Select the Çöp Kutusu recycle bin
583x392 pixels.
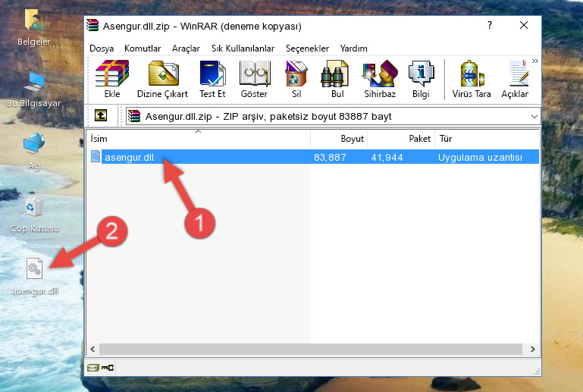point(34,215)
